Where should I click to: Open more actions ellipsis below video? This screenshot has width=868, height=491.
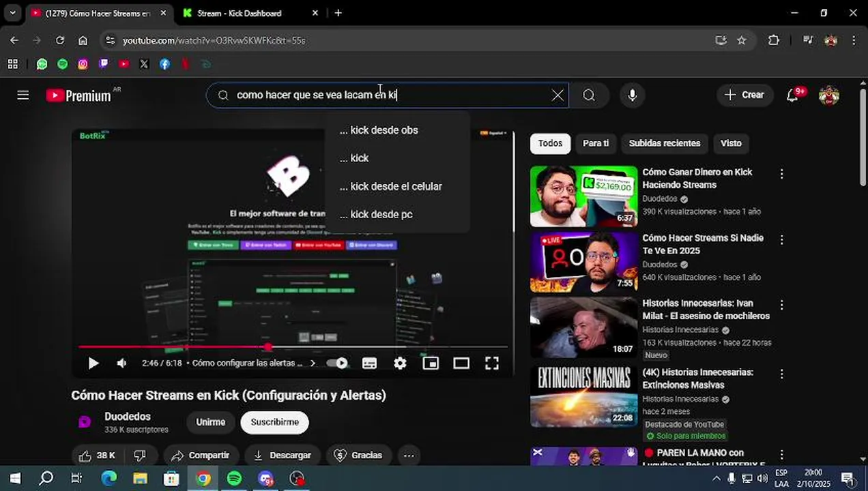(x=409, y=456)
